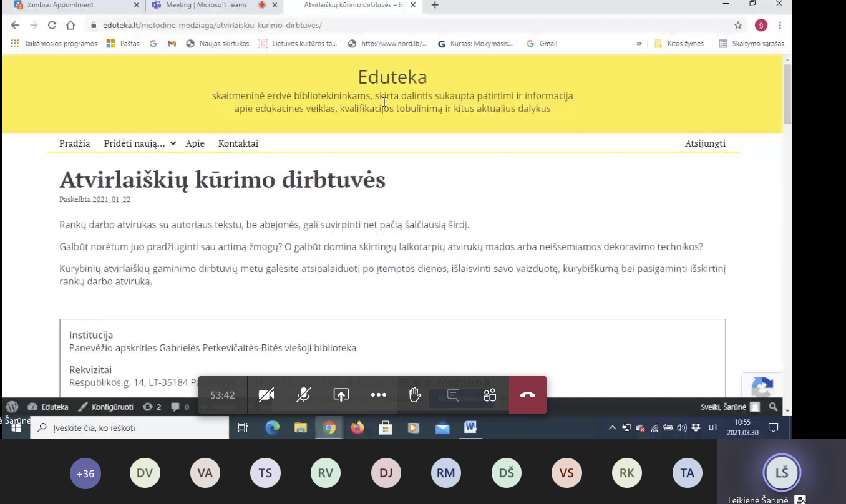The width and height of the screenshot is (846, 504).
Task: Launch Microsoft Edge from the taskbar
Action: click(273, 428)
